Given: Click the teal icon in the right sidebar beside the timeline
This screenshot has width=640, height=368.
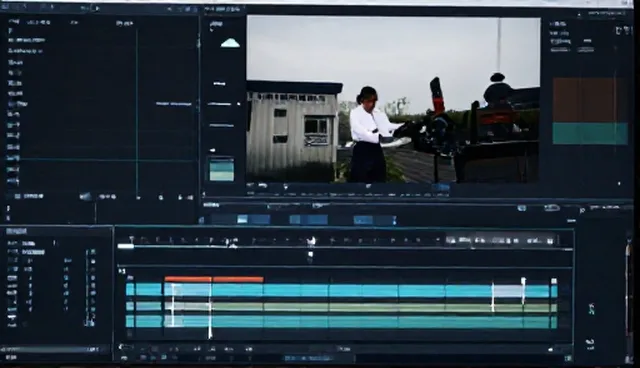Looking at the screenshot, I should pos(591,309).
